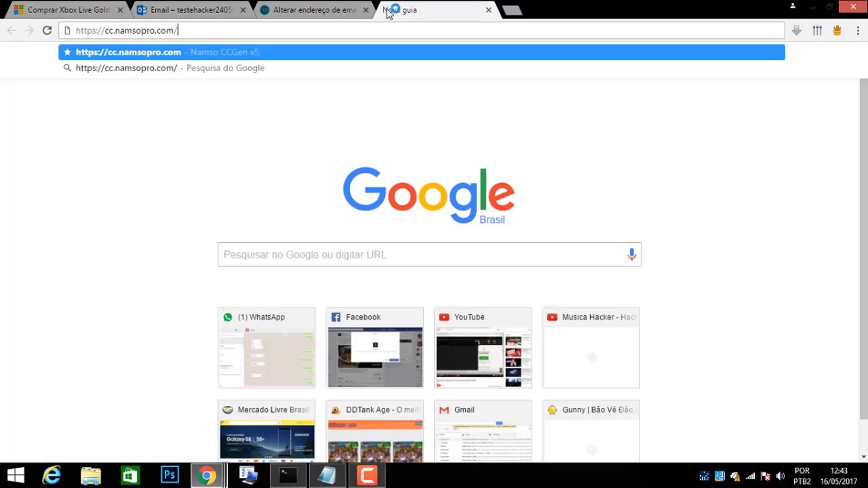Open the Musica Hacker shortcut tile
This screenshot has width=868, height=488.
tap(591, 348)
